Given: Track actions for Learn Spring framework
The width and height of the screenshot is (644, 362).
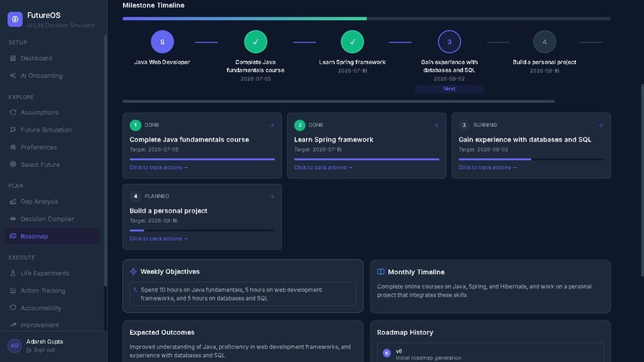Looking at the screenshot, I should 324,167.
